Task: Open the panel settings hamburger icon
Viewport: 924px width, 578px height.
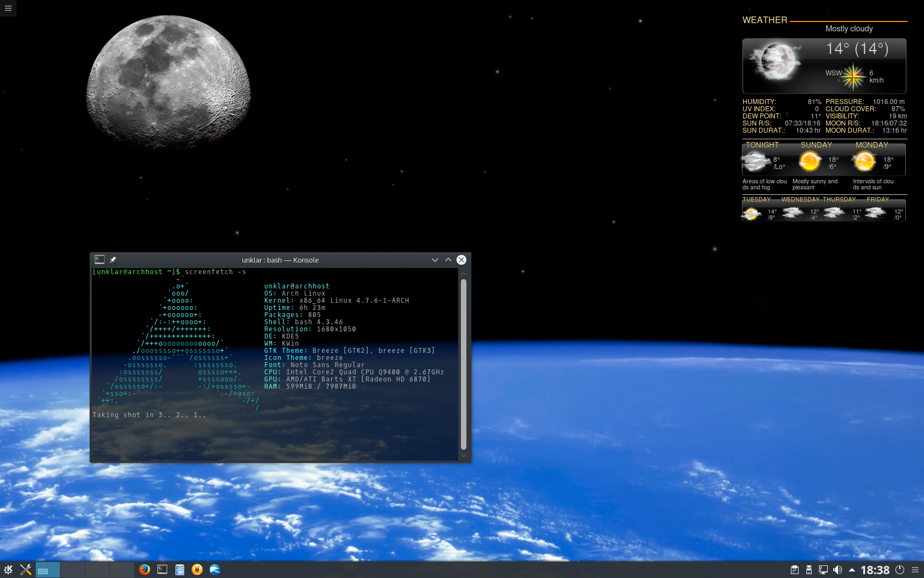Action: (x=915, y=570)
